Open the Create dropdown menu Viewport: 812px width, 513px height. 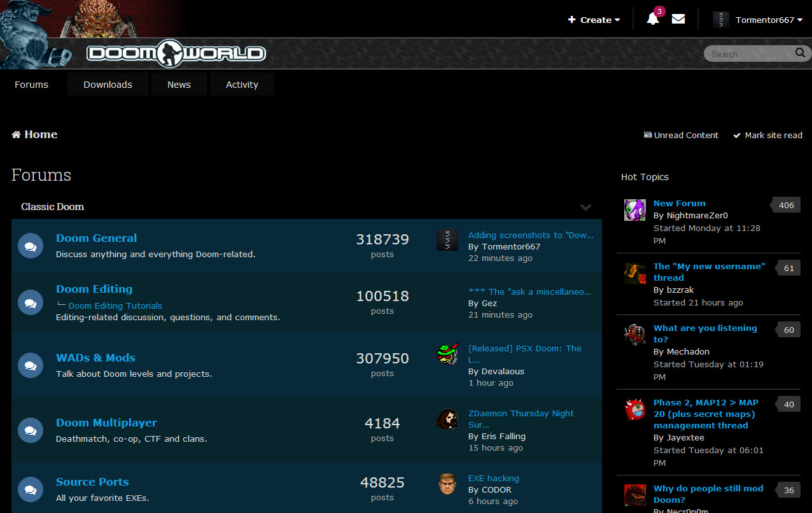pyautogui.click(x=594, y=20)
